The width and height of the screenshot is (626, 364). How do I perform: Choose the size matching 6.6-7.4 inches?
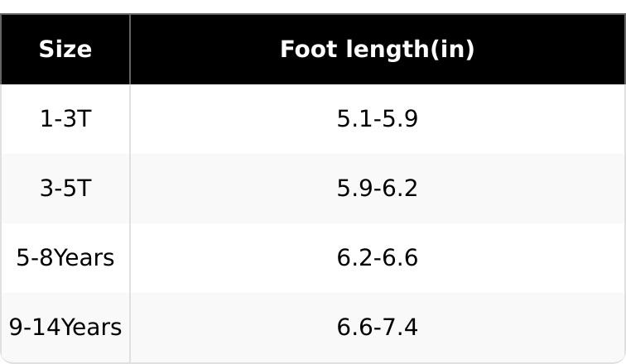point(65,328)
